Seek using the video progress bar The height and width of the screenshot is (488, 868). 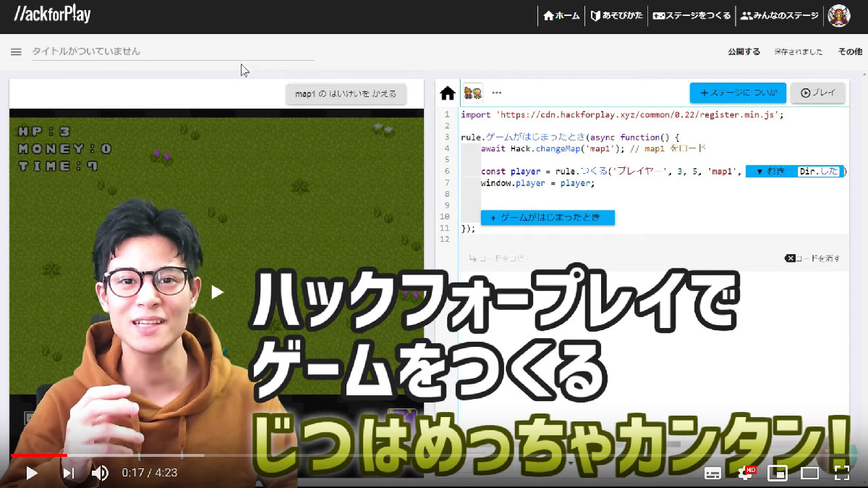coord(217,456)
